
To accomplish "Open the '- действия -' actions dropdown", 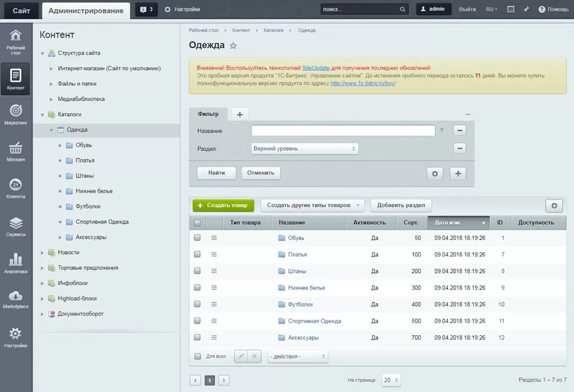I will [297, 356].
